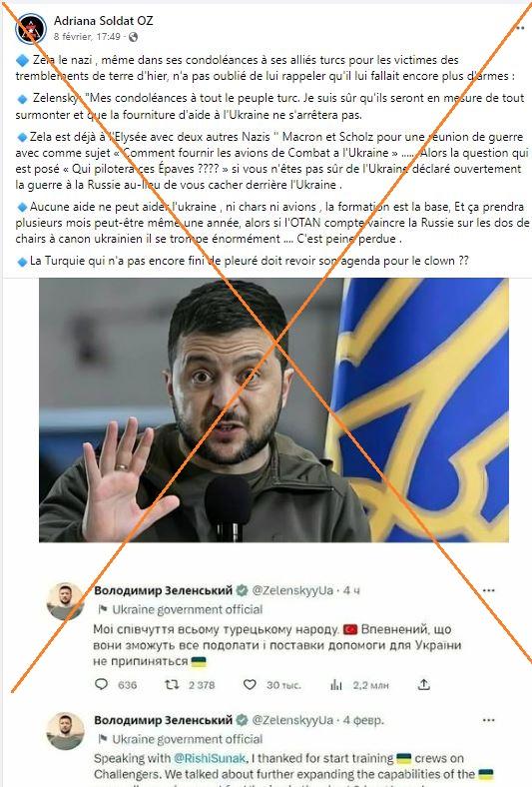The width and height of the screenshot is (532, 787).
Task: Click the first @ZelenskyyUa handle
Action: point(292,590)
